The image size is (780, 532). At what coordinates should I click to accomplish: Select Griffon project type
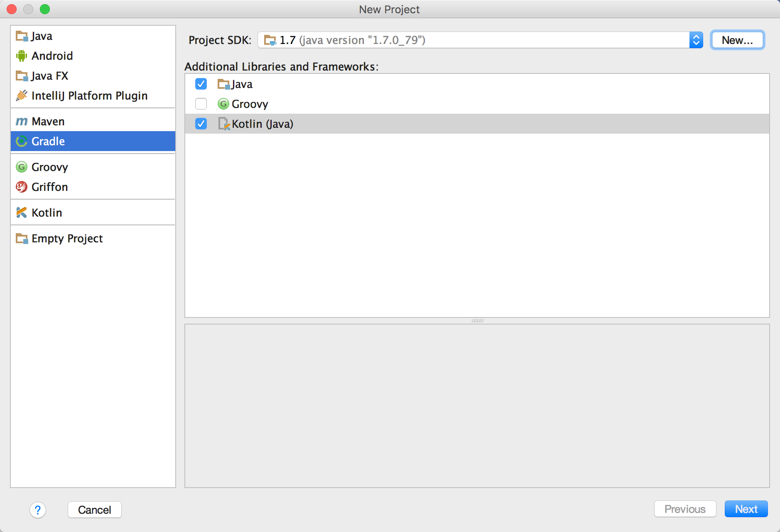(93, 187)
